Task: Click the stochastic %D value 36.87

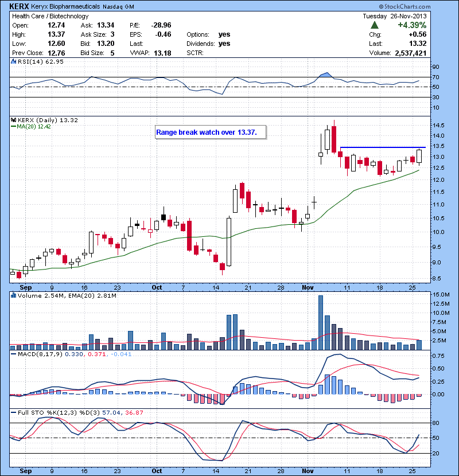Action: point(134,412)
